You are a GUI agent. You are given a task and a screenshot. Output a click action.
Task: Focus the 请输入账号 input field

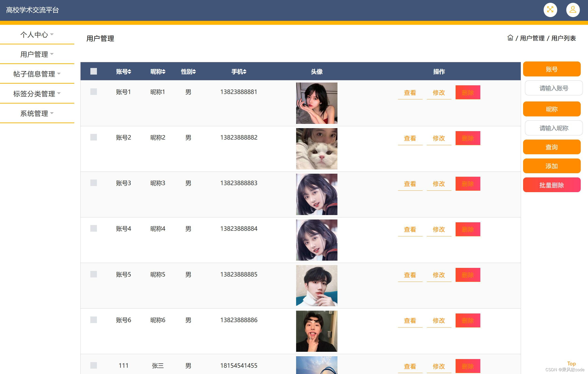point(553,88)
